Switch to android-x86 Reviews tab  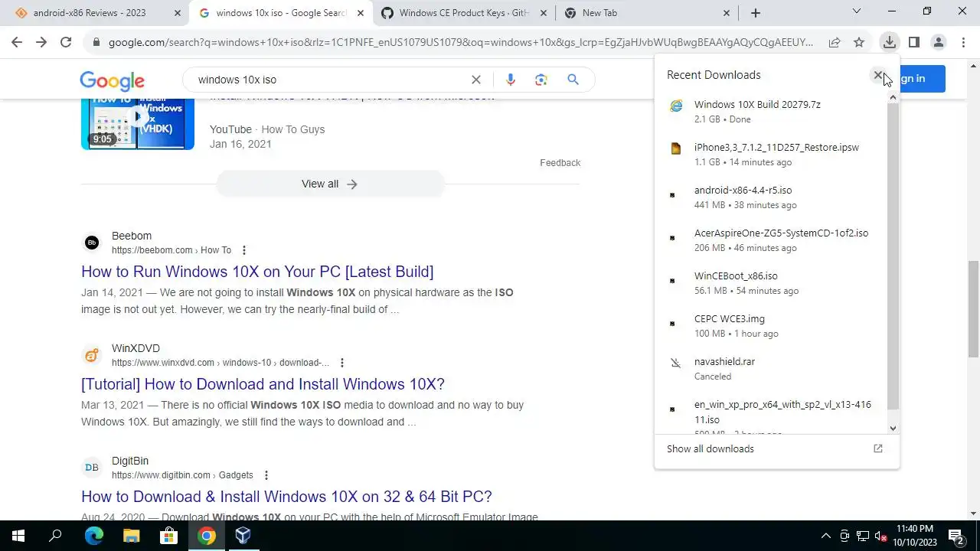click(90, 13)
